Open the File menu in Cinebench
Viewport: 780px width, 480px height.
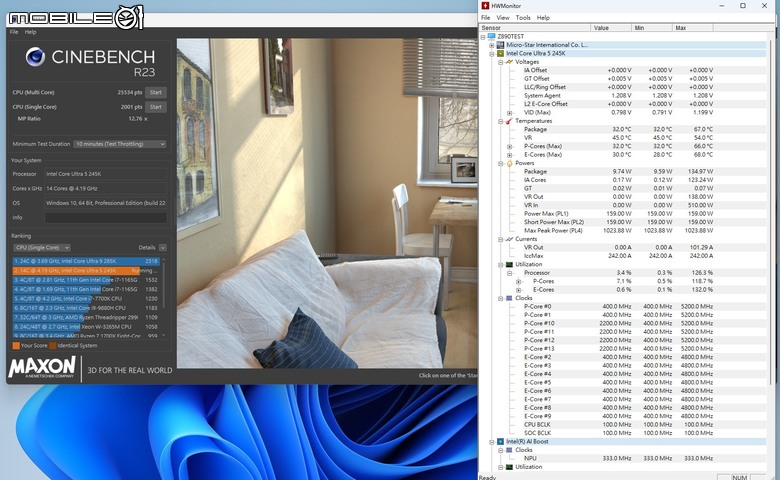(x=14, y=32)
